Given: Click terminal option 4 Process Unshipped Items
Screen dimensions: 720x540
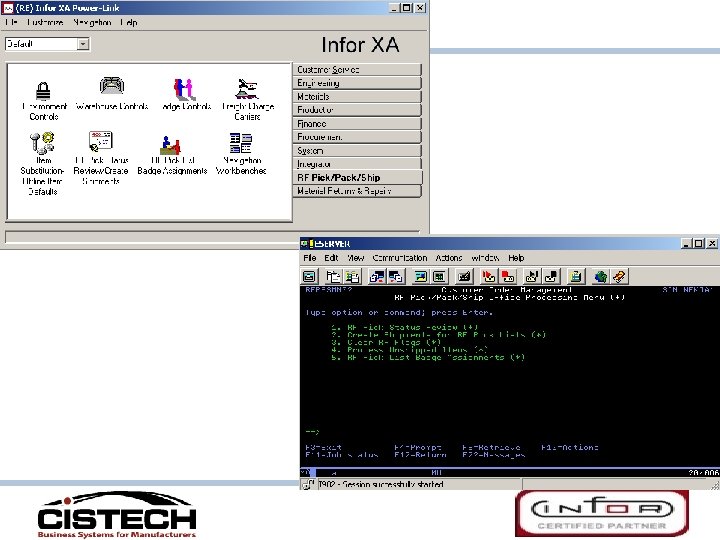Looking at the screenshot, I should (409, 350).
